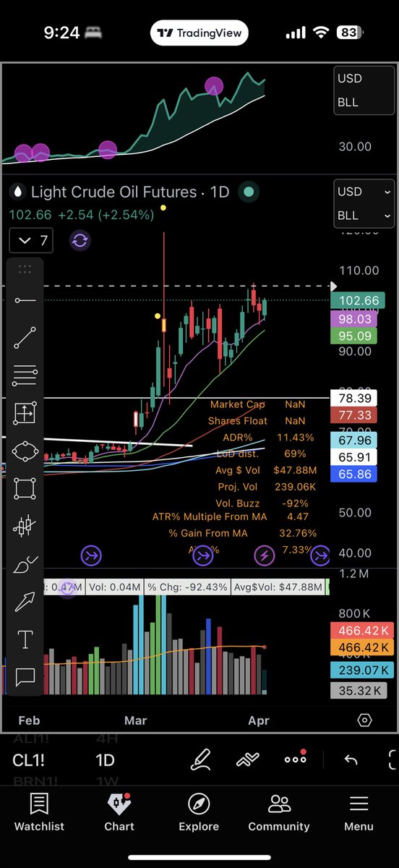Image resolution: width=399 pixels, height=868 pixels.
Task: Switch to the Chart tab
Action: [x=119, y=812]
